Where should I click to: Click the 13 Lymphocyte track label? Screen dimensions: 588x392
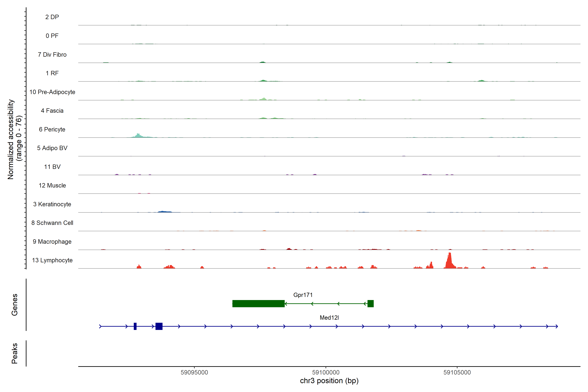(x=52, y=260)
